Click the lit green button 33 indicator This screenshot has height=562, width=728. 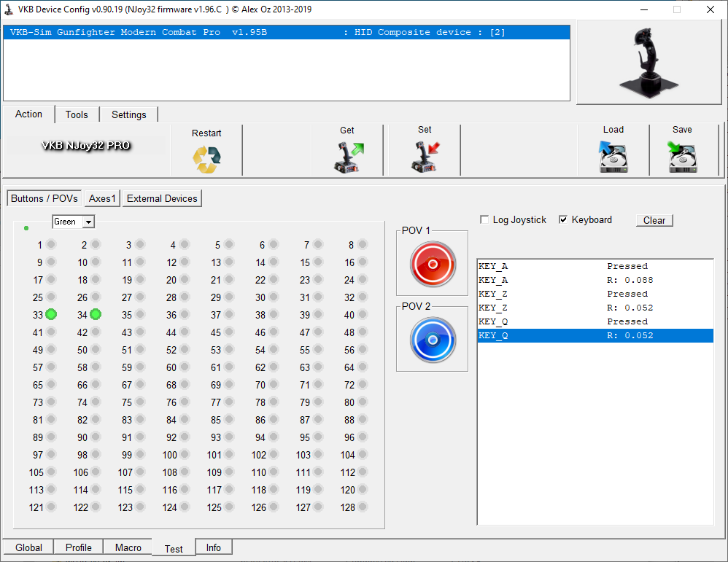pos(51,315)
